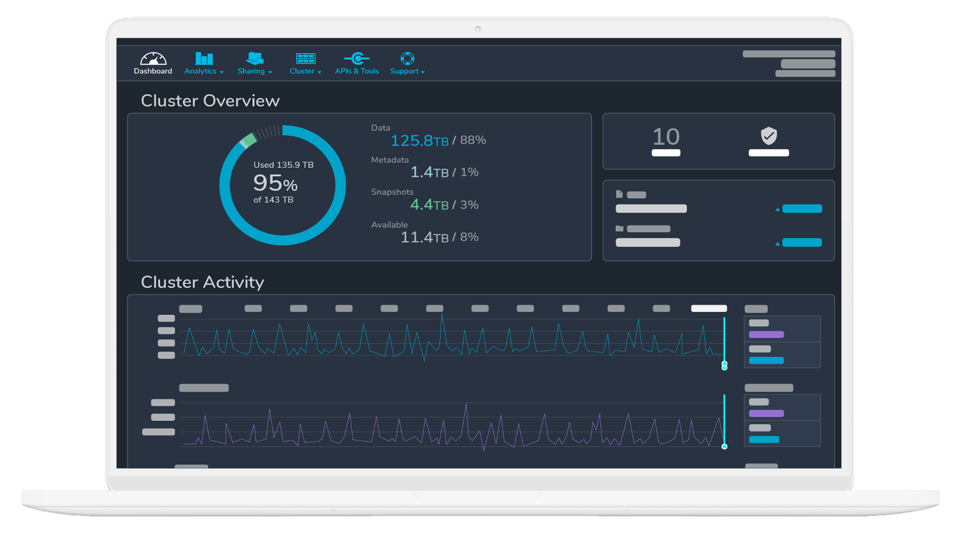The image size is (963, 560).
Task: Open APIs & Tools via its gear icon
Action: tap(357, 58)
